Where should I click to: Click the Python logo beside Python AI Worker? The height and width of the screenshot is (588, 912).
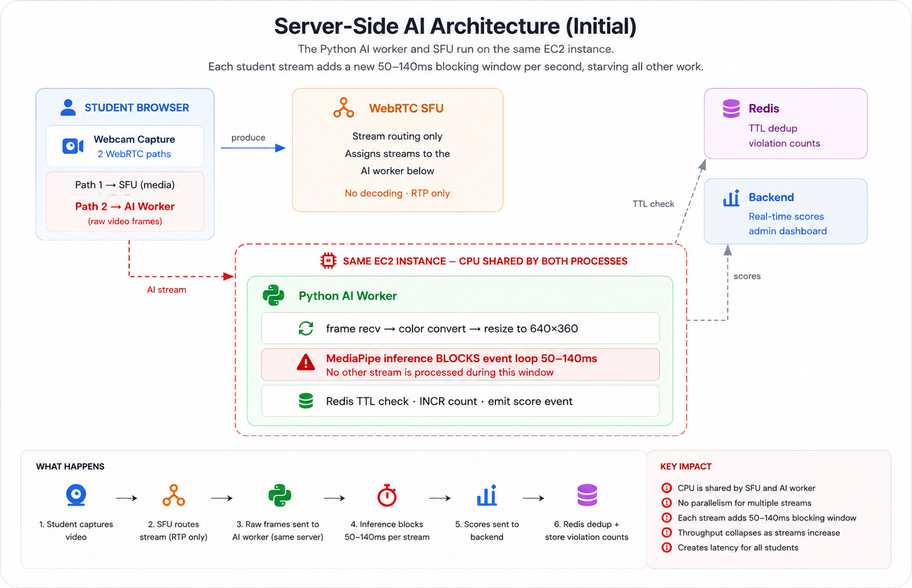pyautogui.click(x=273, y=295)
